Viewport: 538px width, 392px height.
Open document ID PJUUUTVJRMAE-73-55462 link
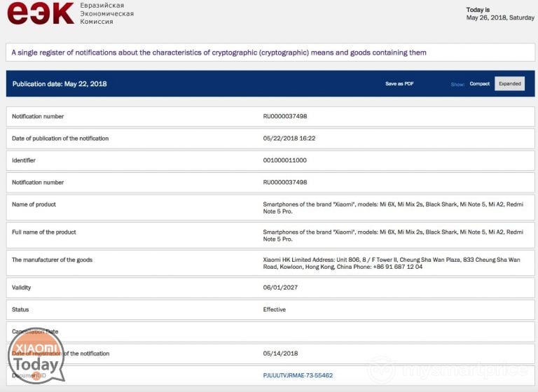[x=298, y=375]
